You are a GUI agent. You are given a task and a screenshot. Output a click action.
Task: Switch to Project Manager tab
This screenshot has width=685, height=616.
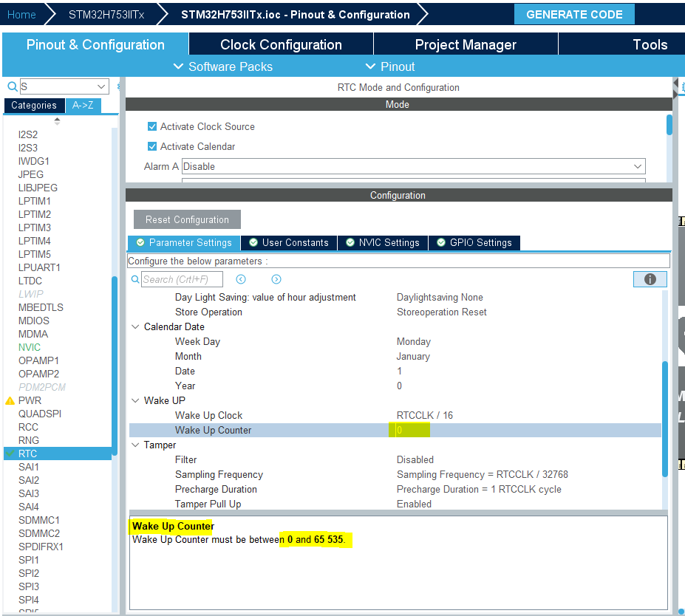(x=466, y=44)
